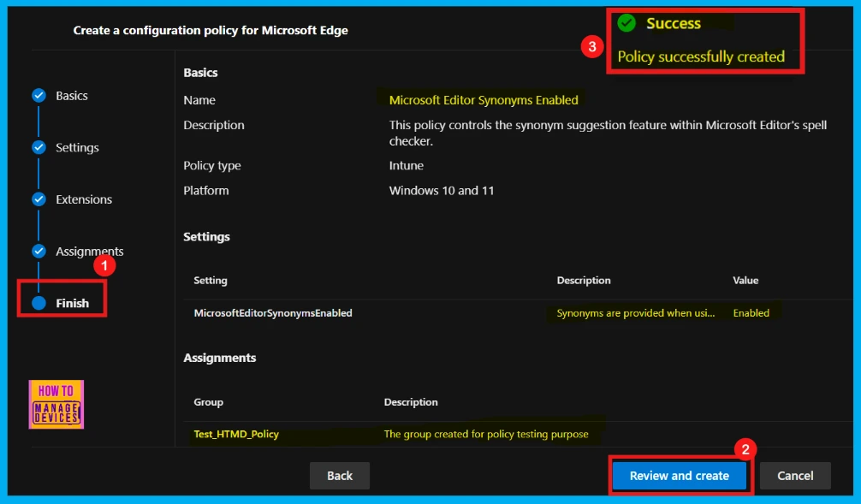This screenshot has height=504, width=861.
Task: Click 'Policy successfully created' notification text
Action: (x=701, y=56)
